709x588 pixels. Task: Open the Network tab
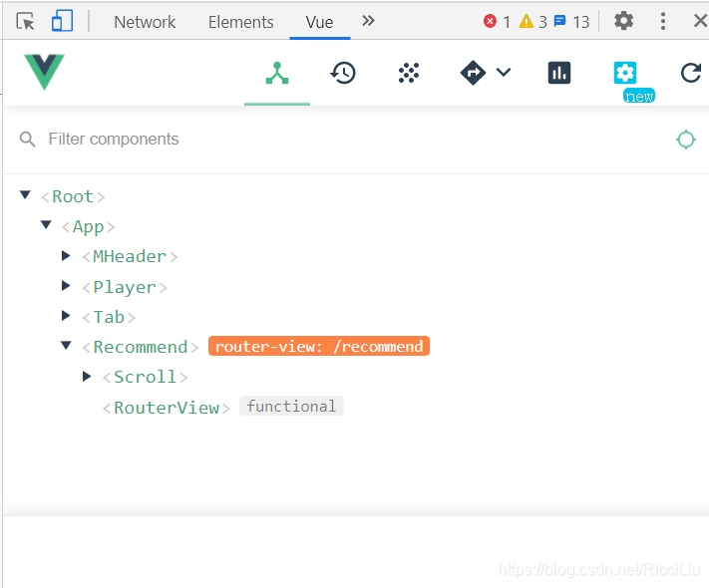[145, 22]
